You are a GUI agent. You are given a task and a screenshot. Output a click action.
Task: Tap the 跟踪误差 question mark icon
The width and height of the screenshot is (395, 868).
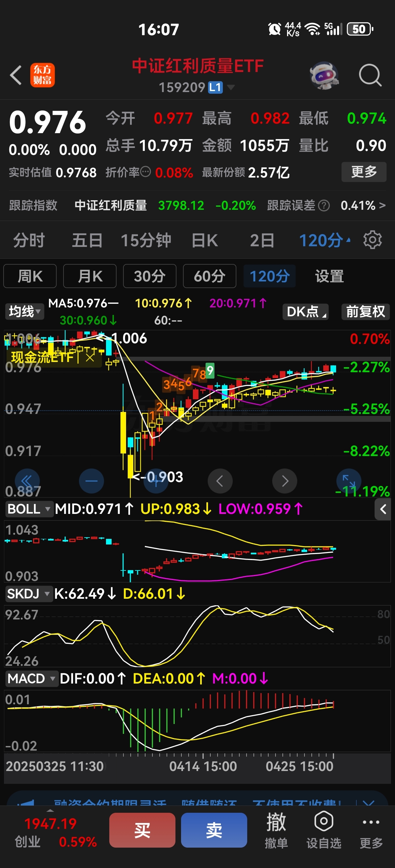324,205
